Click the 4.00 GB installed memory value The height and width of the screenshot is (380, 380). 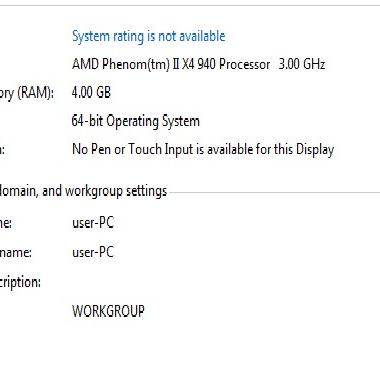click(x=91, y=92)
